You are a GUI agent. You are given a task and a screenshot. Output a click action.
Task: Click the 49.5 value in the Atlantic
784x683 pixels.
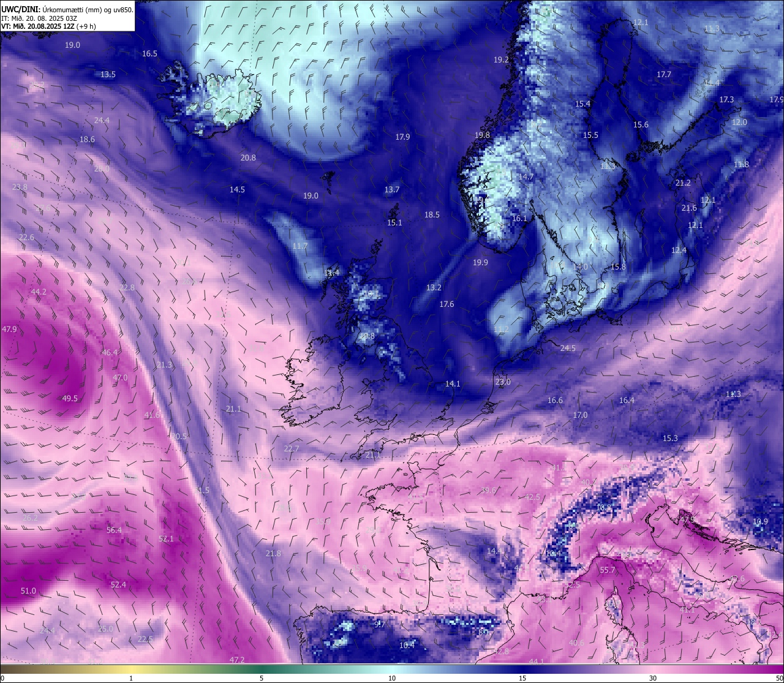[70, 399]
